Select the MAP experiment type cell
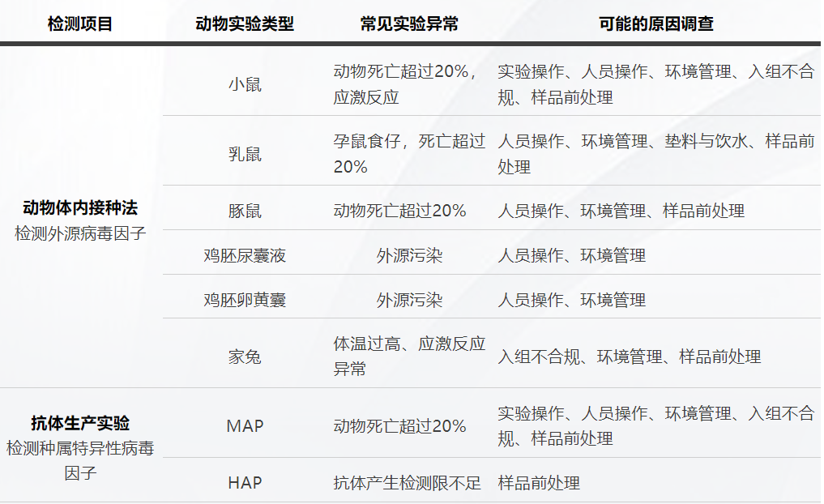Viewport: 824px width, 504px height. pos(245,426)
